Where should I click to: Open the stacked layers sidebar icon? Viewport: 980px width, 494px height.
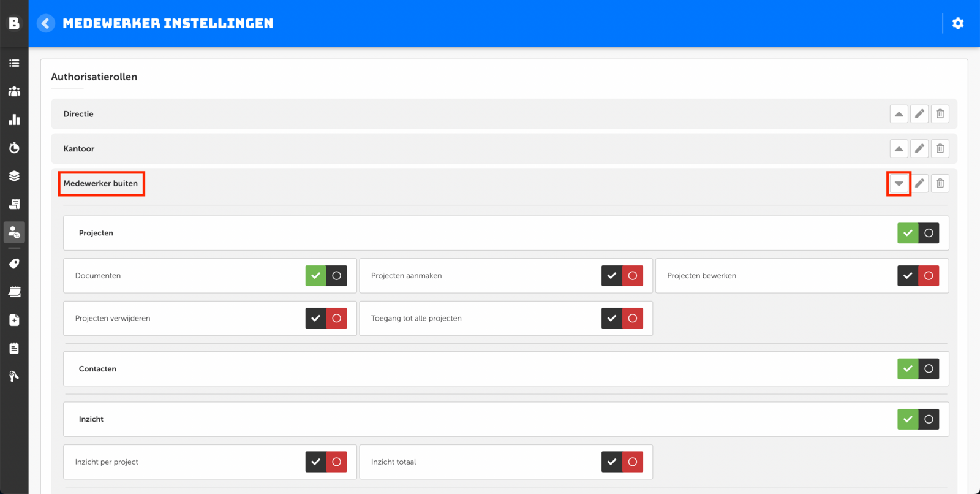14,176
